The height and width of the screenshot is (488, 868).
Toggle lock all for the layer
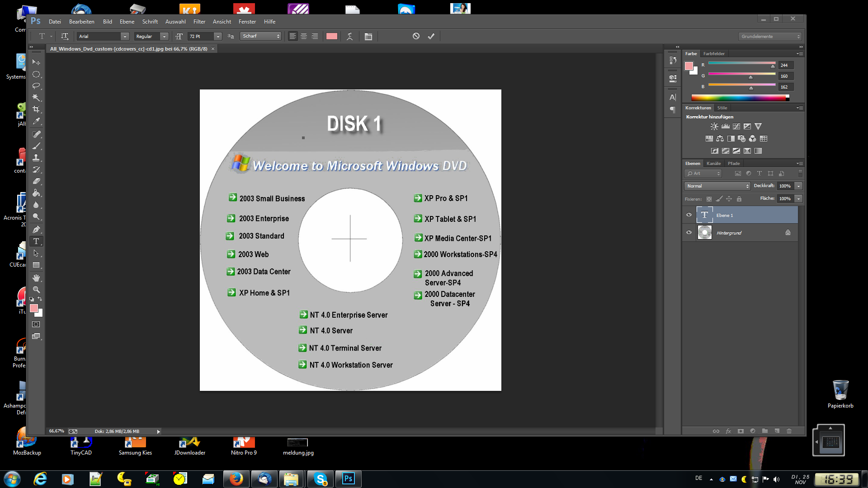click(x=739, y=199)
